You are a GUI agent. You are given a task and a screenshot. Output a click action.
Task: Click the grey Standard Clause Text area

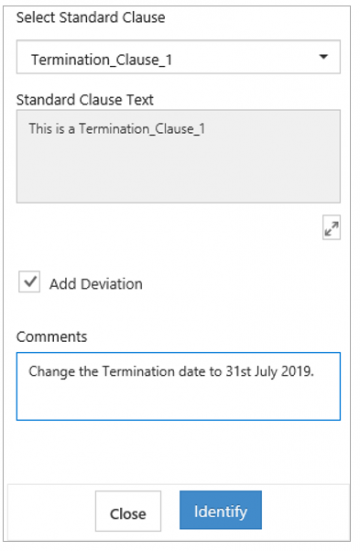coord(178,156)
